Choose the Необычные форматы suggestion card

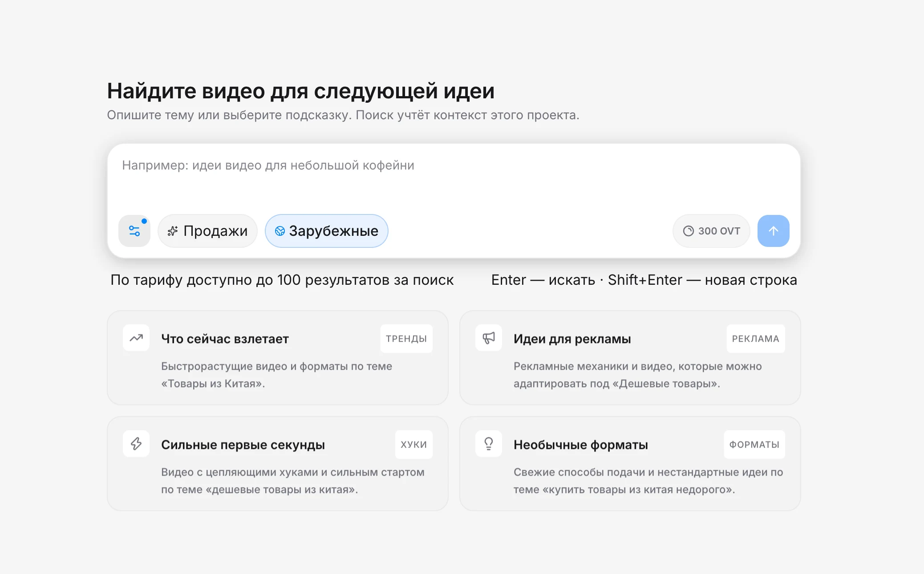tap(630, 464)
